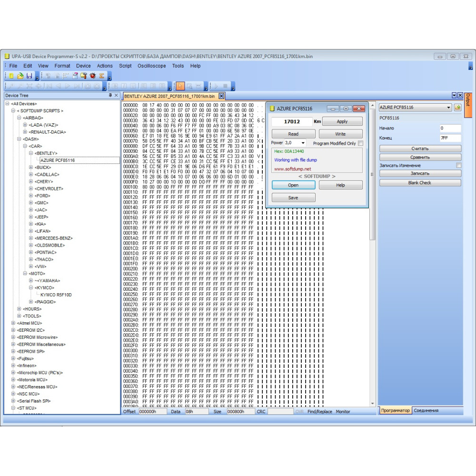Select the orange arrow pointer tool
The image size is (476, 476).
coord(180,86)
